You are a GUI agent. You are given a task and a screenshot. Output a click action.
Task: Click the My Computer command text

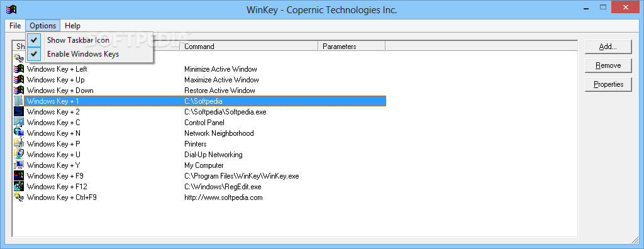pyautogui.click(x=204, y=165)
